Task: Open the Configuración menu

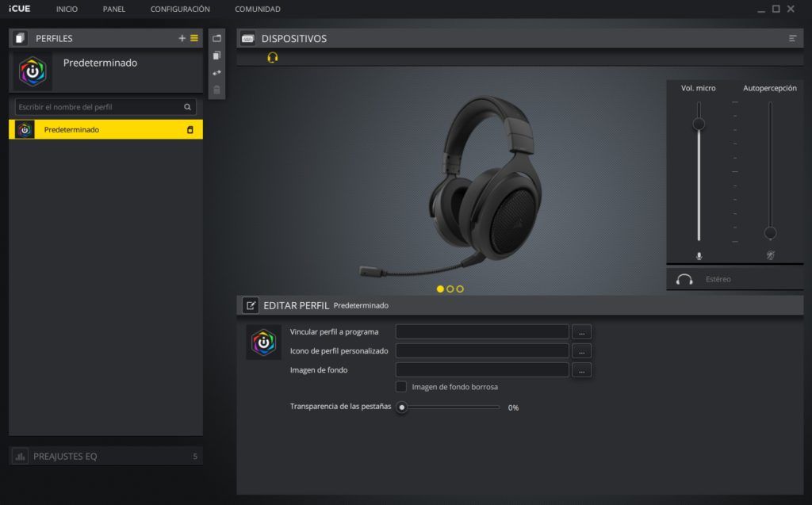Action: (180, 9)
